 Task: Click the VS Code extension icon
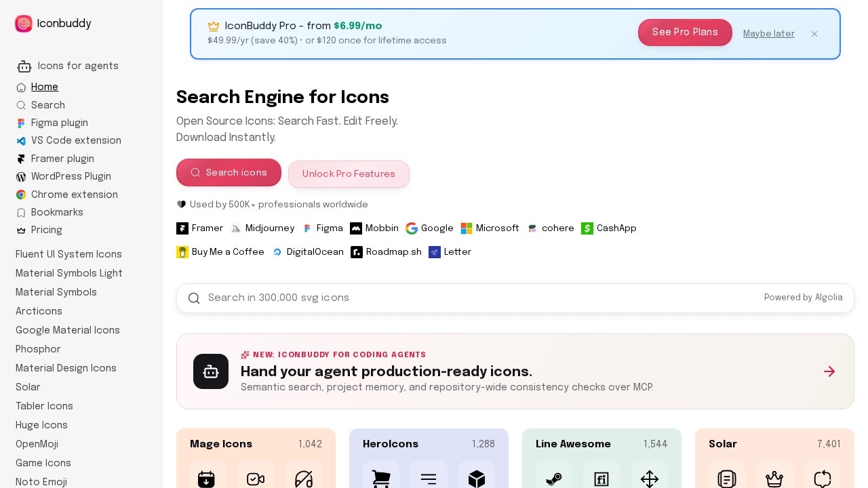click(21, 141)
